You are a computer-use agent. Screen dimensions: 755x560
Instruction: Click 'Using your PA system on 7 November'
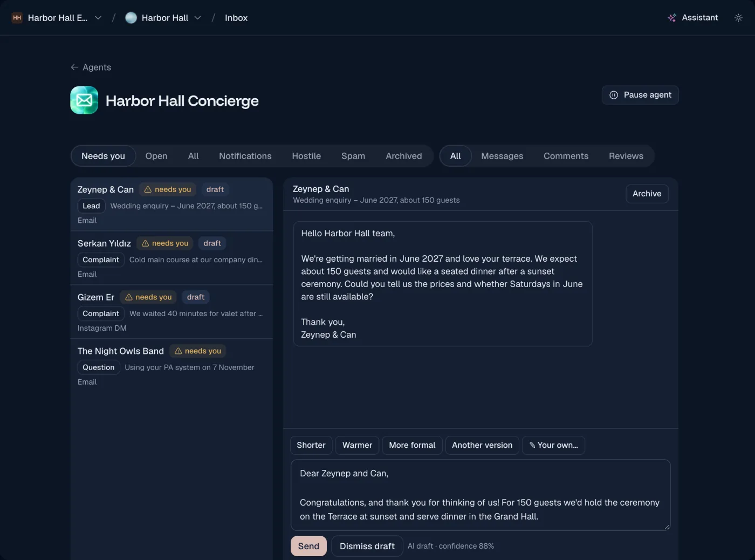tap(189, 367)
